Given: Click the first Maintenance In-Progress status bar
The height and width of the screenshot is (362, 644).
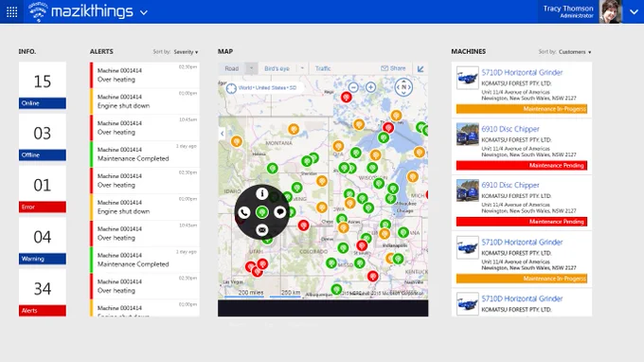Looking at the screenshot, I should (522, 109).
